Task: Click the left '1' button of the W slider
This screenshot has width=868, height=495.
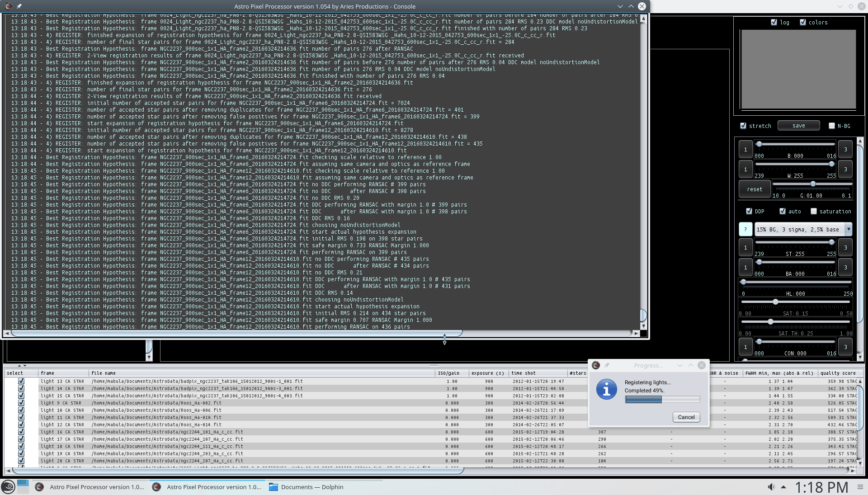Action: pos(745,169)
